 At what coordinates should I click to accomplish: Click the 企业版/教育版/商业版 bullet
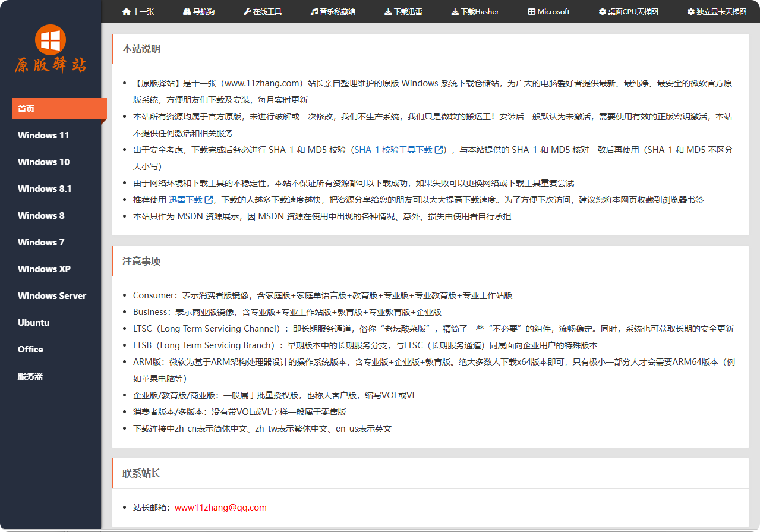pos(275,395)
